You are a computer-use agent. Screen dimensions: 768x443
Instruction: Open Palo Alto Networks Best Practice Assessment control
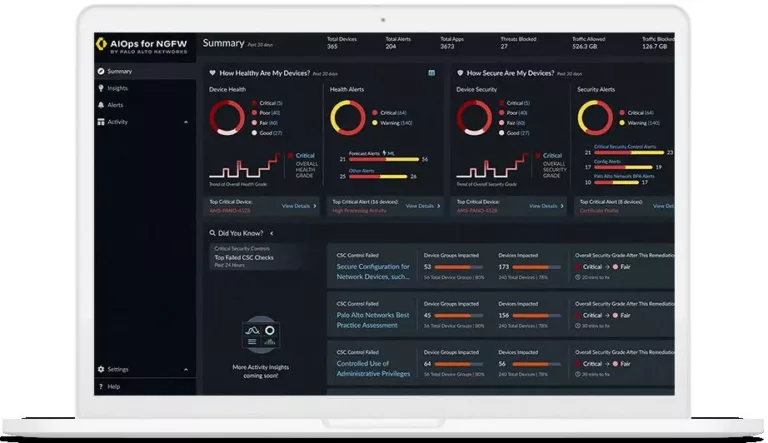373,320
